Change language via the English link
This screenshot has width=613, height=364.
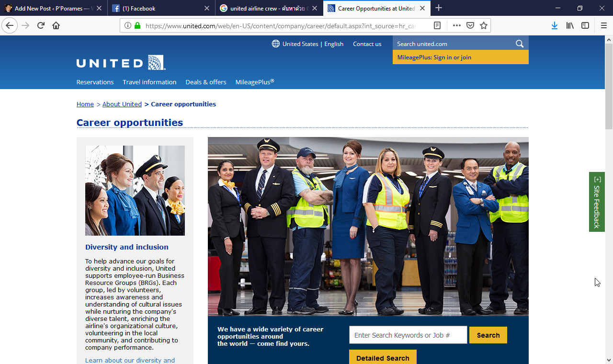click(x=334, y=44)
